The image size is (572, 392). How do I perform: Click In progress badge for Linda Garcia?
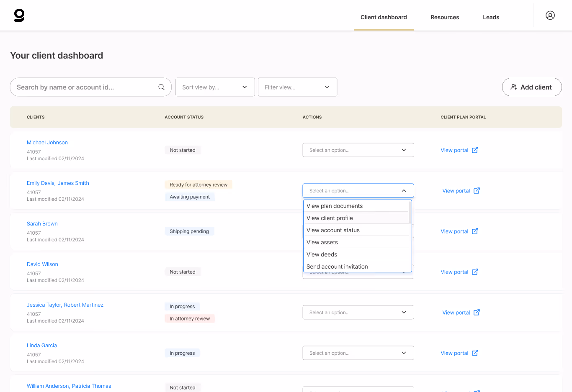(x=182, y=353)
